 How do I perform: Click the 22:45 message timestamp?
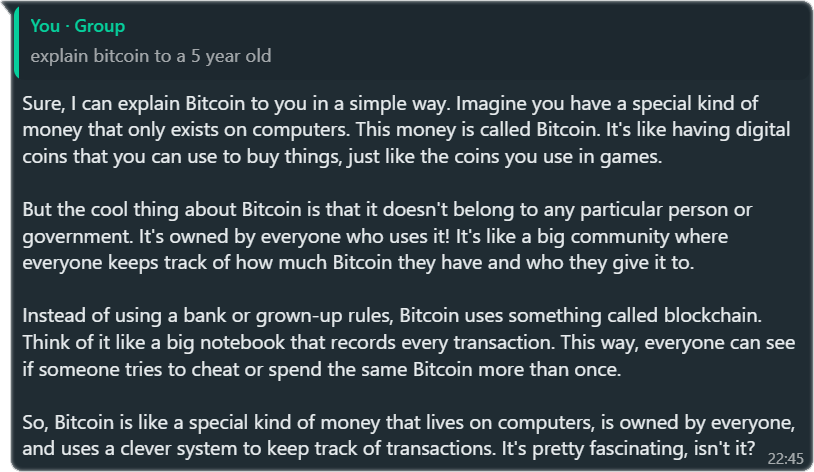click(785, 458)
